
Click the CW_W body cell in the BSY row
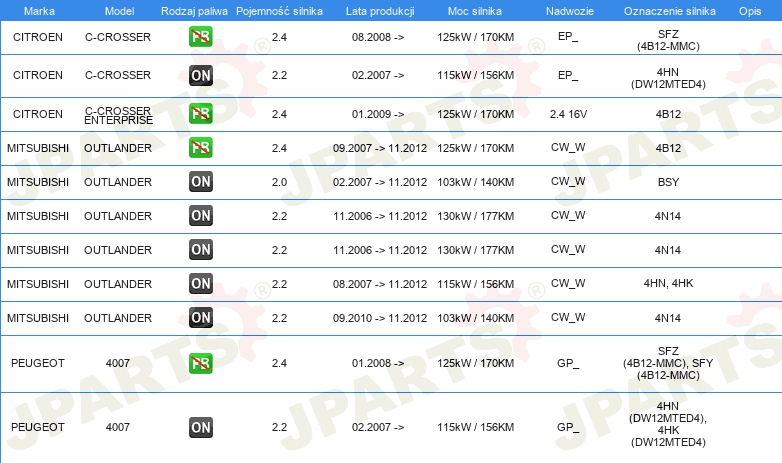[568, 181]
